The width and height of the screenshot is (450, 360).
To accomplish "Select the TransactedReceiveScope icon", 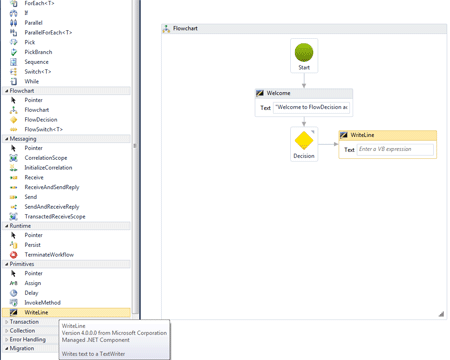I will (13, 216).
